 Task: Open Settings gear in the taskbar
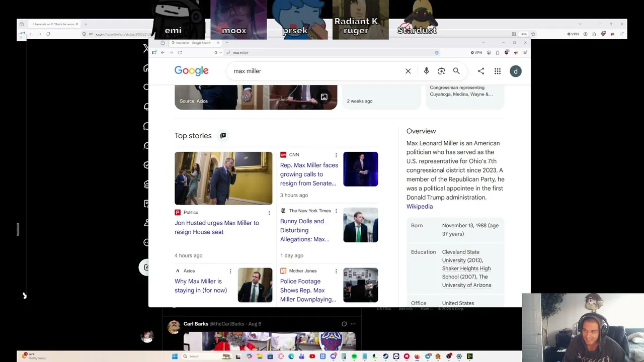coord(459,356)
